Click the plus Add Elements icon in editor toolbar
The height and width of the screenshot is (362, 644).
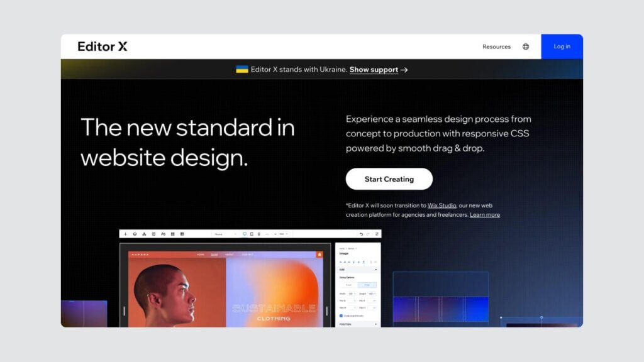pos(125,234)
